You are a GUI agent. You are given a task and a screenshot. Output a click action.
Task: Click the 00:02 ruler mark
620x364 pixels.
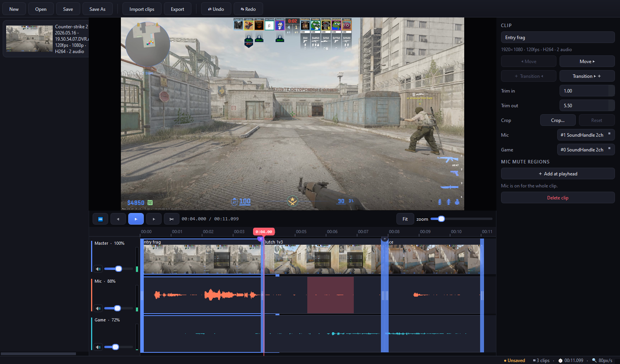[208, 232]
